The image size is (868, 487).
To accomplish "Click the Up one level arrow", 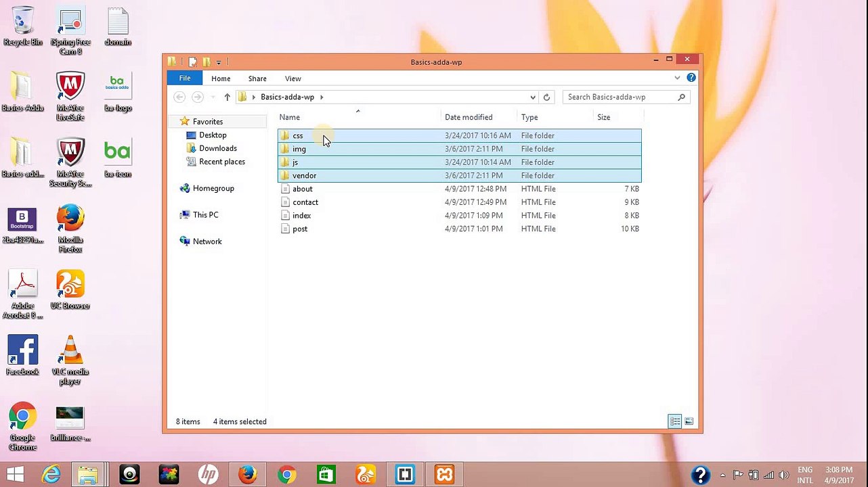I will pos(227,97).
